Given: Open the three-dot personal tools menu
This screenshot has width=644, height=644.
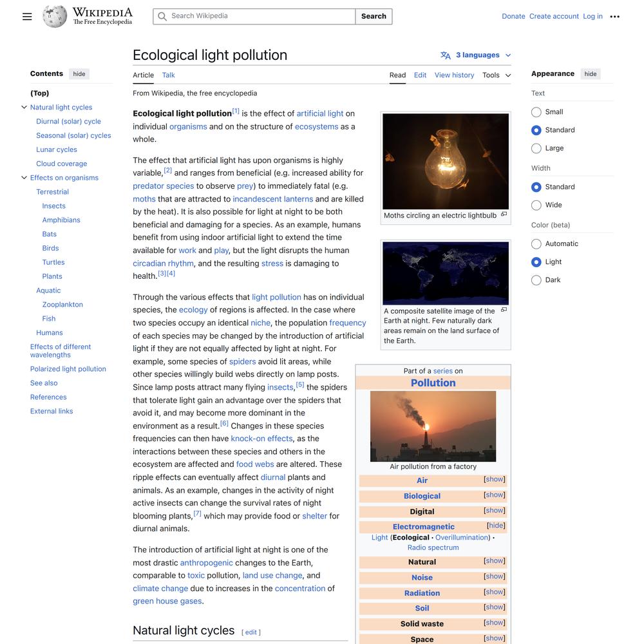Looking at the screenshot, I should 614,17.
